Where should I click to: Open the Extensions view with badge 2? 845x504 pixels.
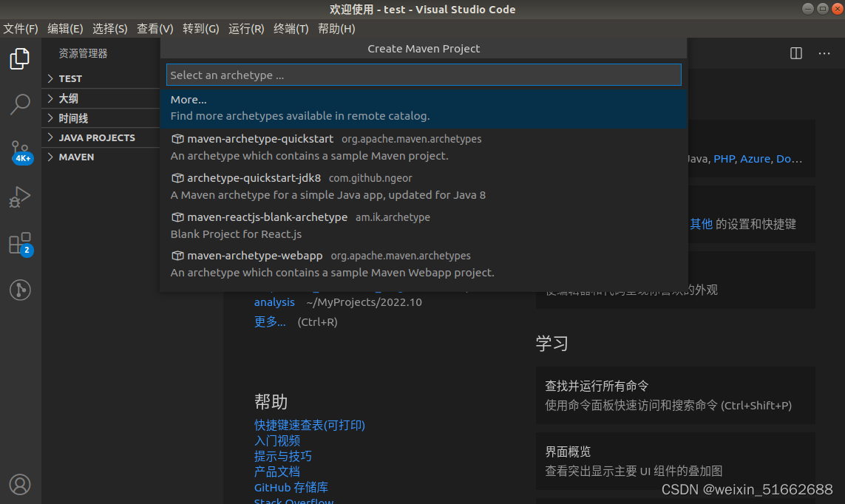coord(20,244)
